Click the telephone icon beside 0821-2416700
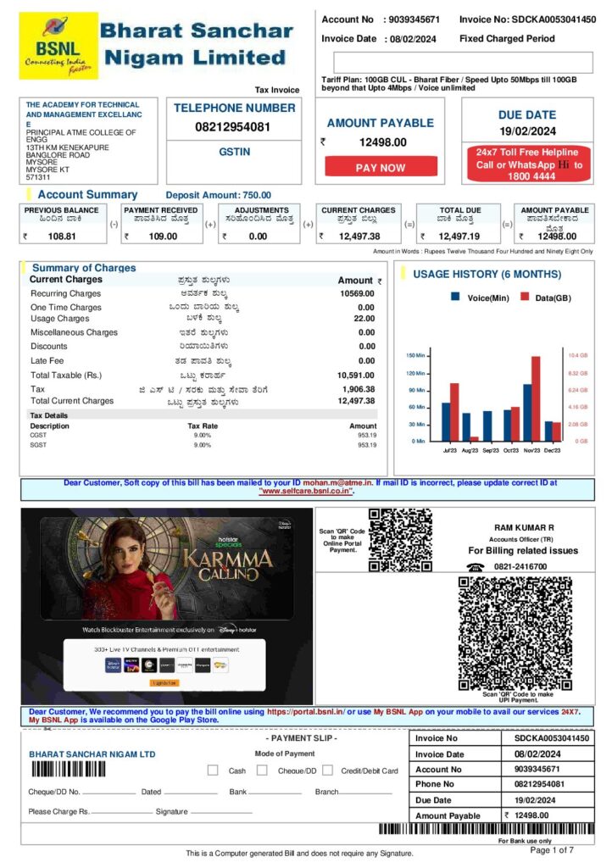Viewport: 612px width, 868px height. (475, 566)
